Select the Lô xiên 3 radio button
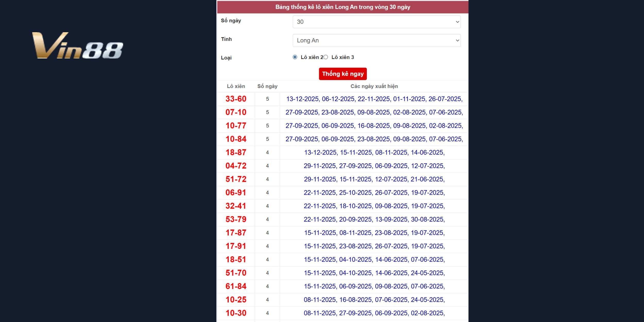Image resolution: width=644 pixels, height=322 pixels. click(326, 57)
